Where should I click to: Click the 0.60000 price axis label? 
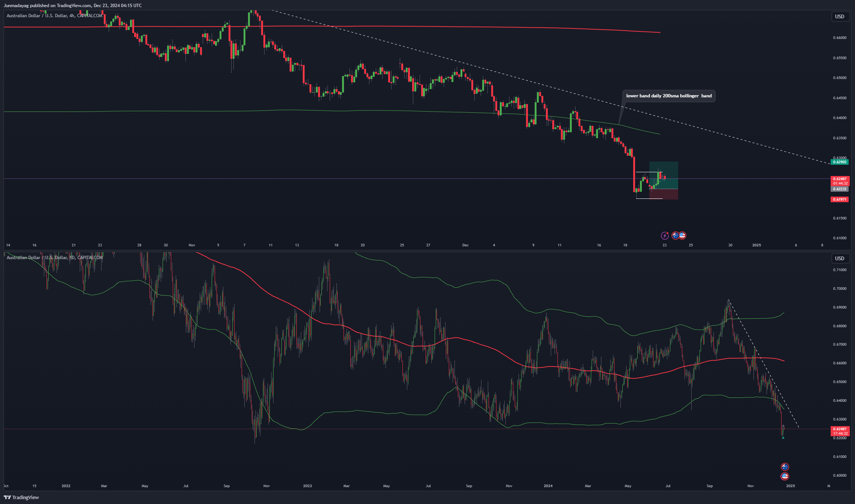840,476
